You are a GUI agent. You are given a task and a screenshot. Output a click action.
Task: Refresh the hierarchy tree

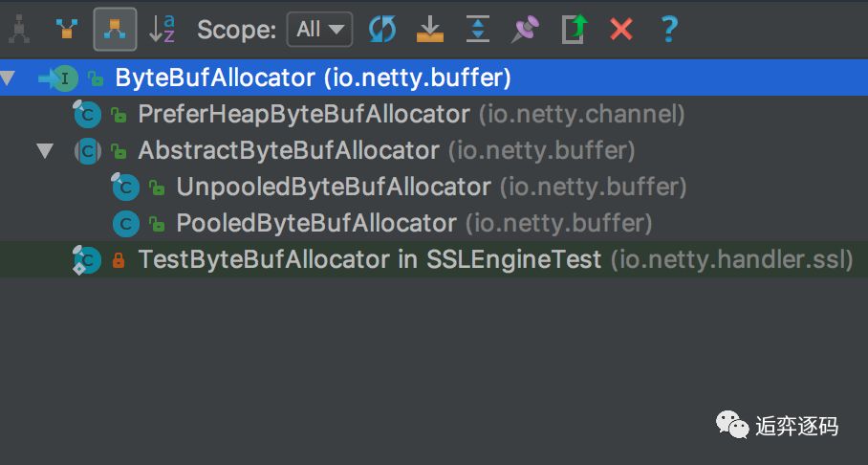[381, 30]
